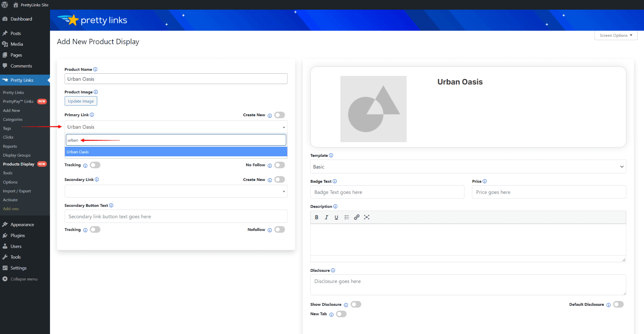644x334 pixels.
Task: Click the Italic formatting icon
Action: [x=326, y=217]
